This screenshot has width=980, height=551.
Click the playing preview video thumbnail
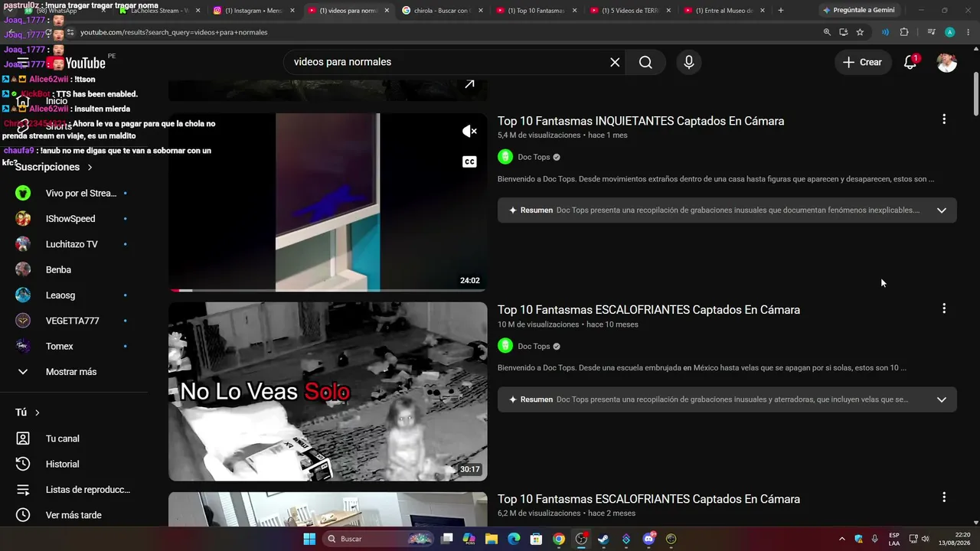pos(328,202)
